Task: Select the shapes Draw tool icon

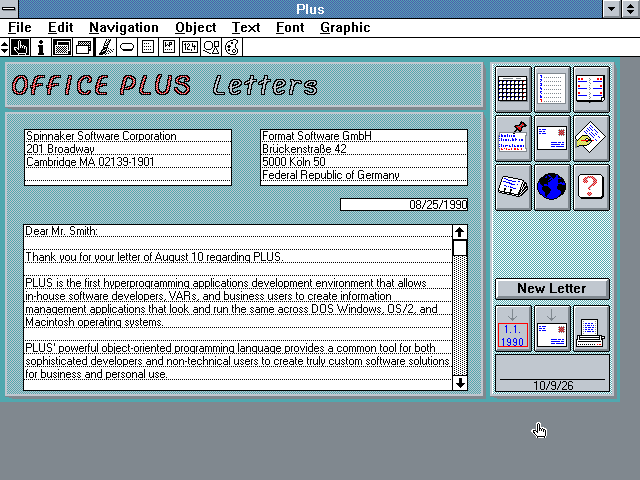Action: tap(211, 47)
